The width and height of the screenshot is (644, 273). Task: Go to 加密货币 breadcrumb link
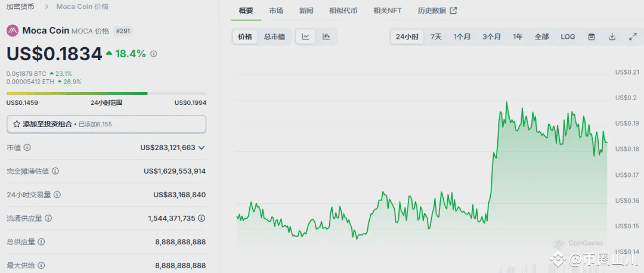tap(20, 7)
